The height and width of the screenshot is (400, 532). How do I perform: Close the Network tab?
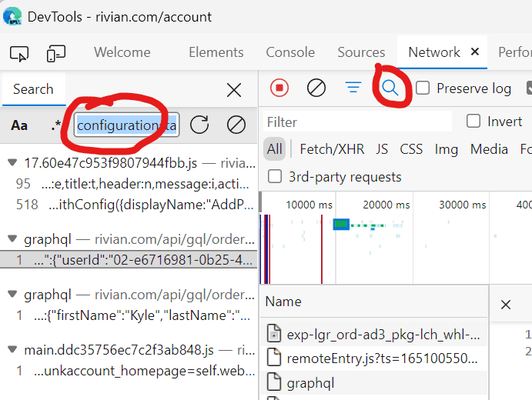[x=475, y=52]
